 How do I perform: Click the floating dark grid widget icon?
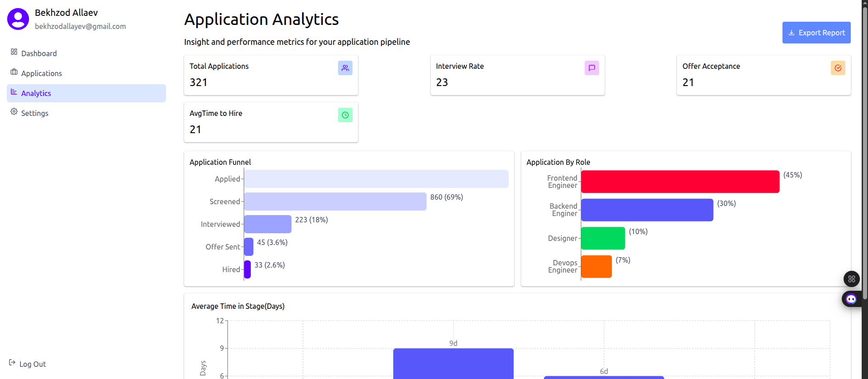tap(852, 279)
